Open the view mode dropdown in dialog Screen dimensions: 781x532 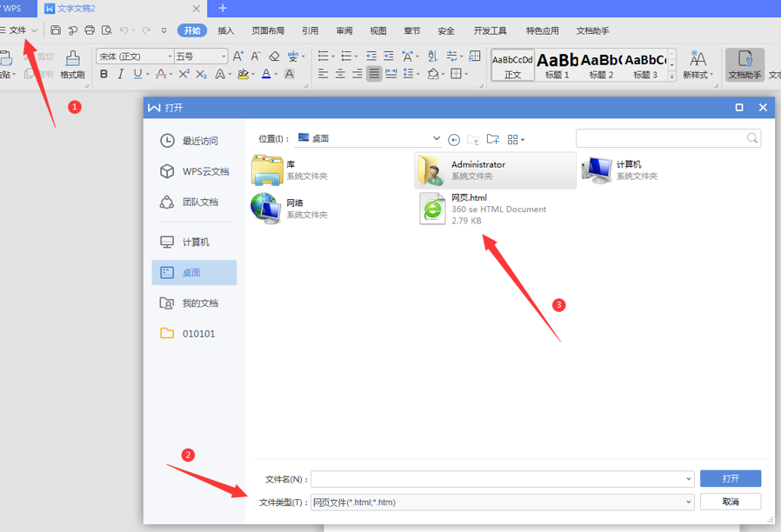[x=516, y=139]
